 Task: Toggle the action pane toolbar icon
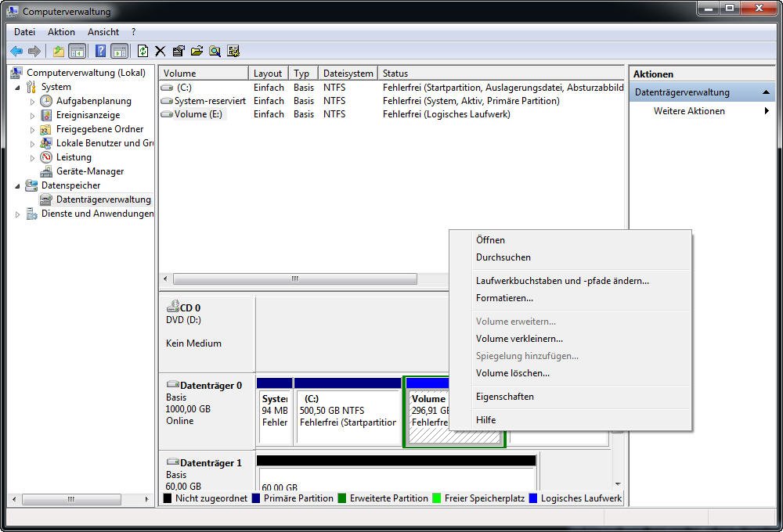click(119, 51)
